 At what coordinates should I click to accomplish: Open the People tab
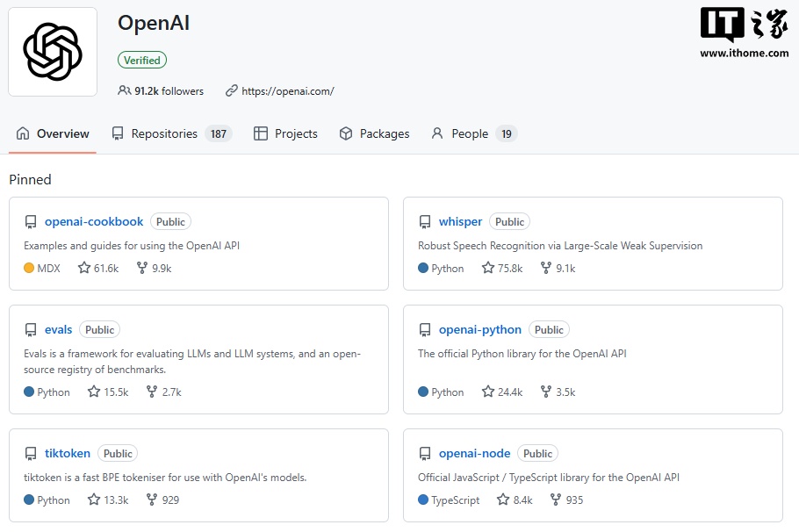[x=471, y=133]
